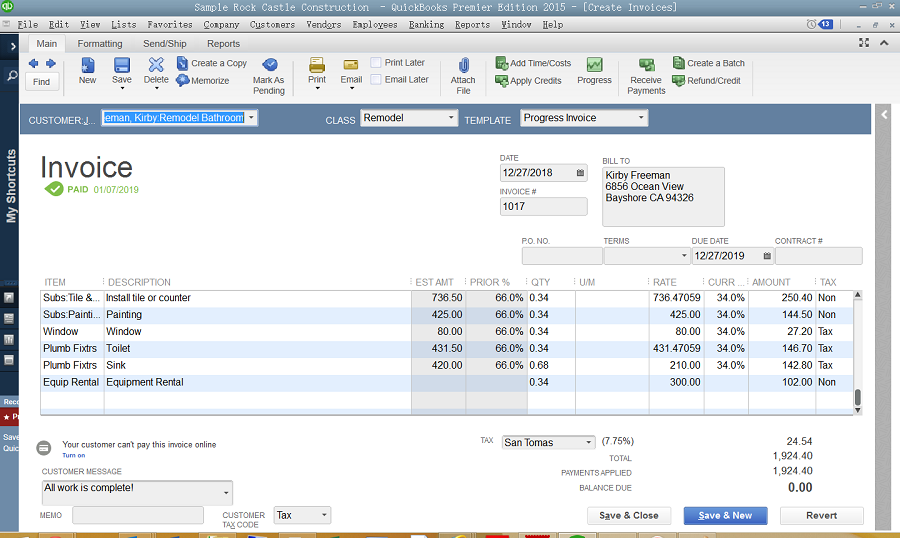
Task: Open the Progress invoice options
Action: (x=594, y=71)
